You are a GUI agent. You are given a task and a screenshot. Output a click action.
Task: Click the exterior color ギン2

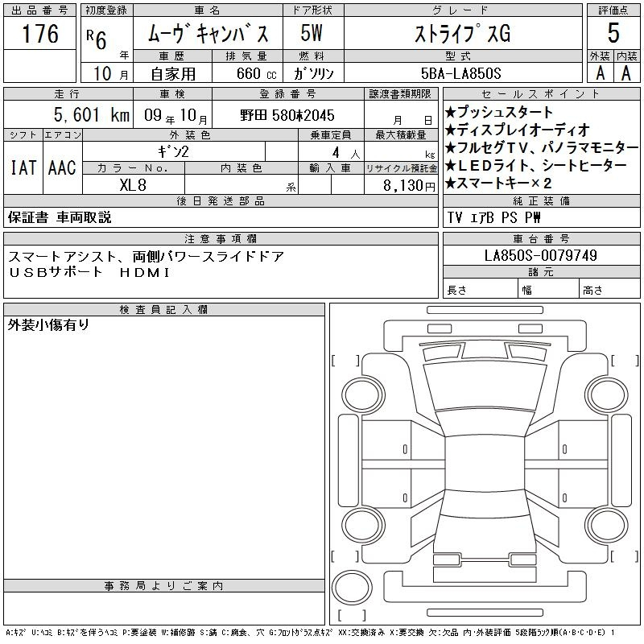(173, 152)
